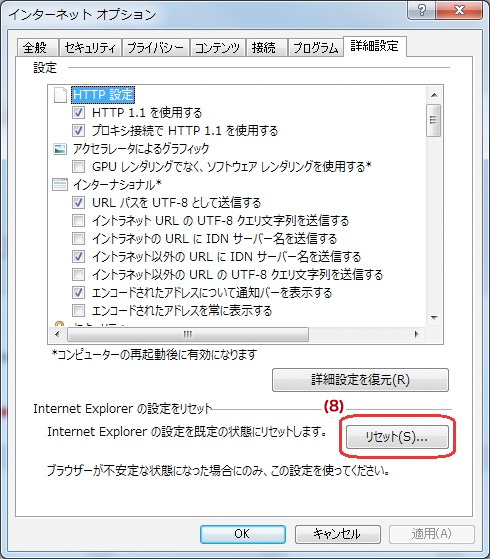Viewport: 490px width, 559px height.
Task: Open the コンテンツ tab
Action: pyautogui.click(x=217, y=47)
